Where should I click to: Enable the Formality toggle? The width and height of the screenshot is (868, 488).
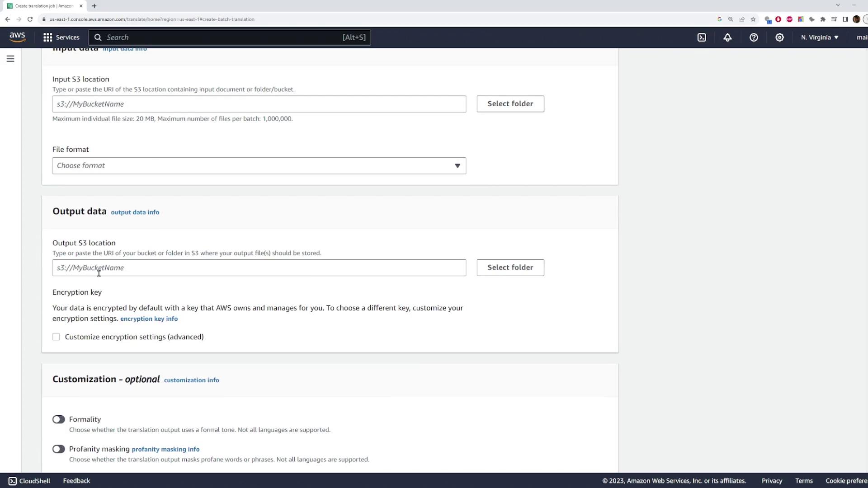point(58,419)
